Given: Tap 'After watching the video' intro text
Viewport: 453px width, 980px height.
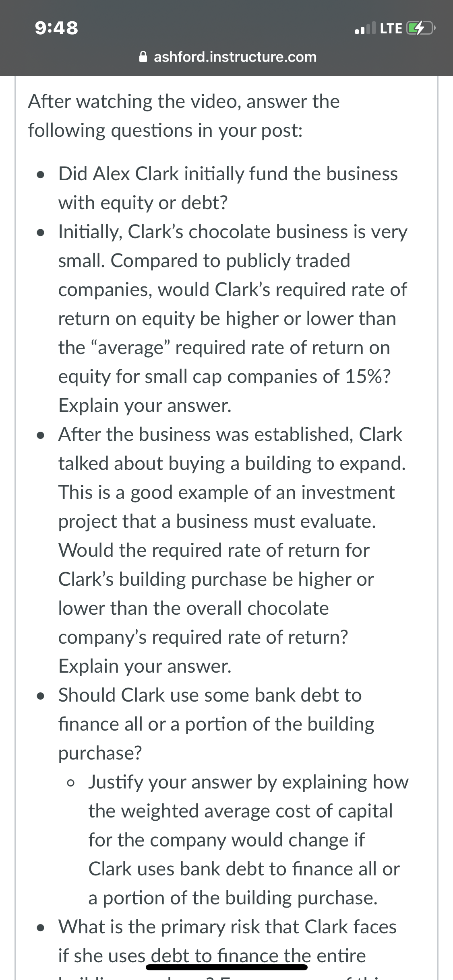Looking at the screenshot, I should pos(184,116).
